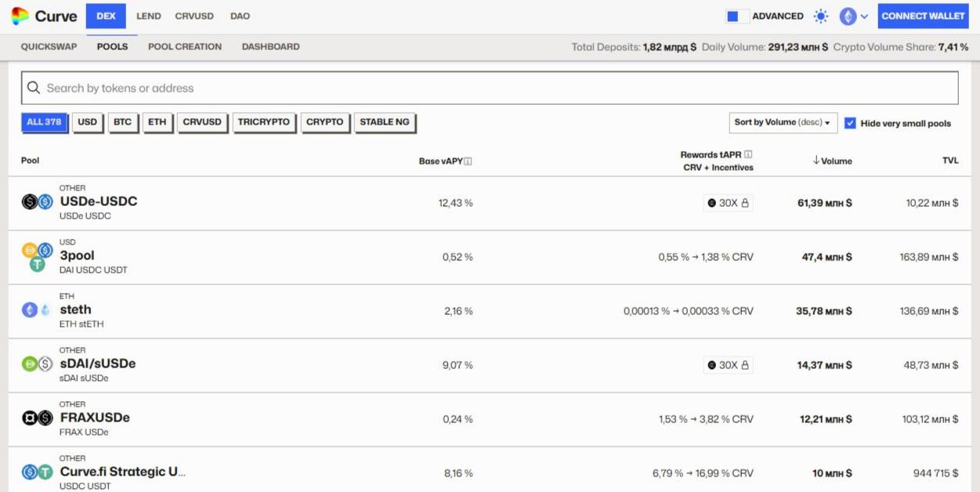Click the 6,79 % → 16,99 % CRV rewards
Screen dimensions: 980x492
[x=703, y=473]
